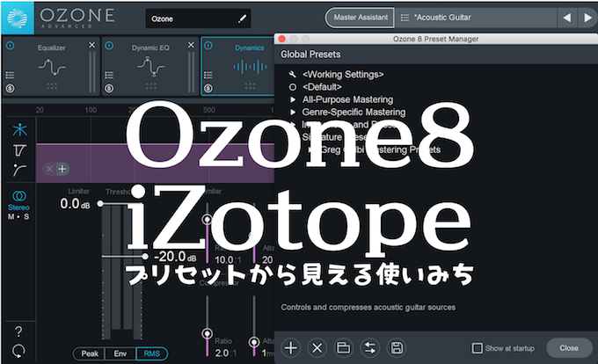598x364 pixels.
Task: Click the compressor threshold handle at -20.0 dB
Action: (x=145, y=256)
